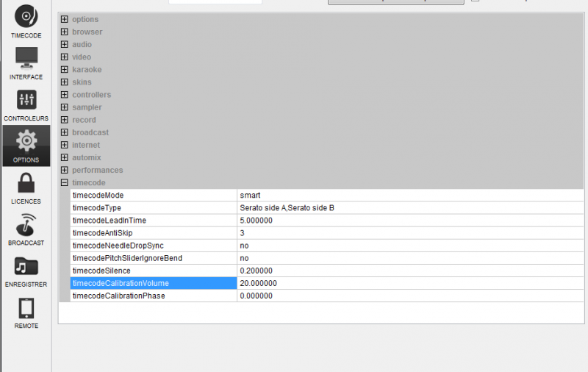The width and height of the screenshot is (588, 372).
Task: Select the Options gear icon
Action: 26,143
